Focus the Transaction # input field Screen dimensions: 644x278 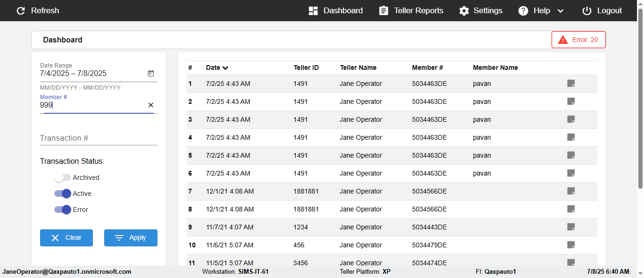pos(99,138)
